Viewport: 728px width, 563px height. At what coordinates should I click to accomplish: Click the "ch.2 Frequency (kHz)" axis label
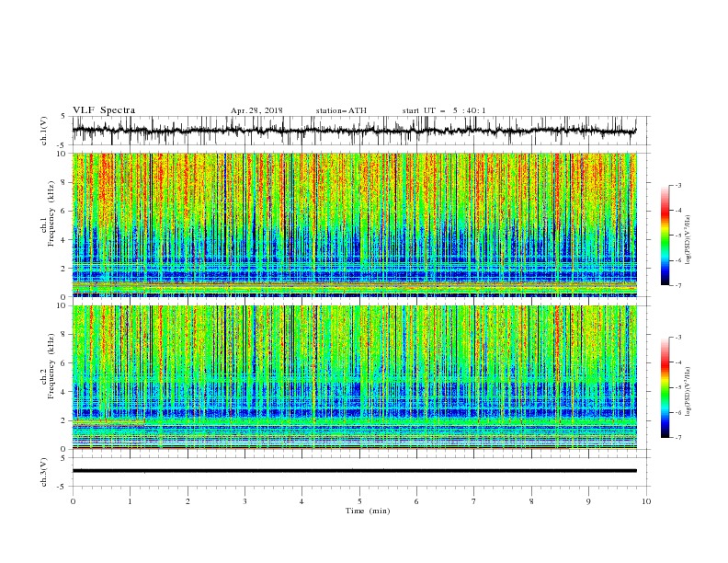(48, 365)
